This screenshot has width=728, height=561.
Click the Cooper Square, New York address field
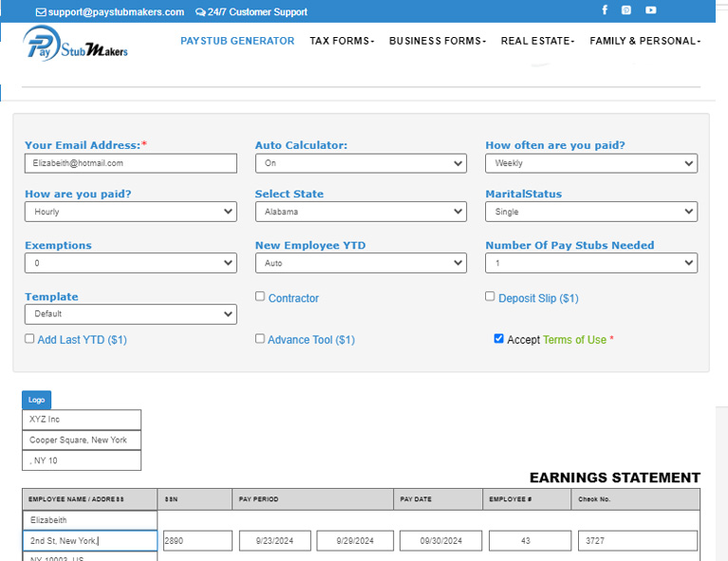82,439
